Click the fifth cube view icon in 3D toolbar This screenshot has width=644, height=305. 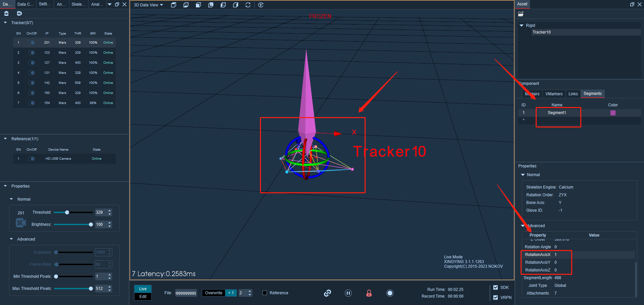(223, 5)
